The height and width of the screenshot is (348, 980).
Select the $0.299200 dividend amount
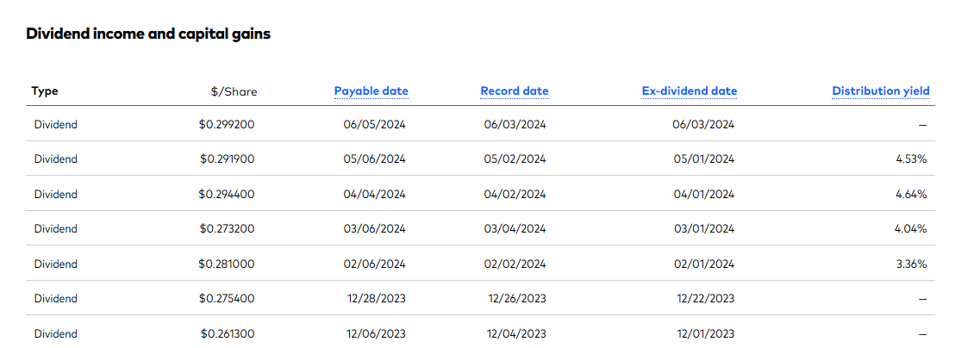coord(226,124)
